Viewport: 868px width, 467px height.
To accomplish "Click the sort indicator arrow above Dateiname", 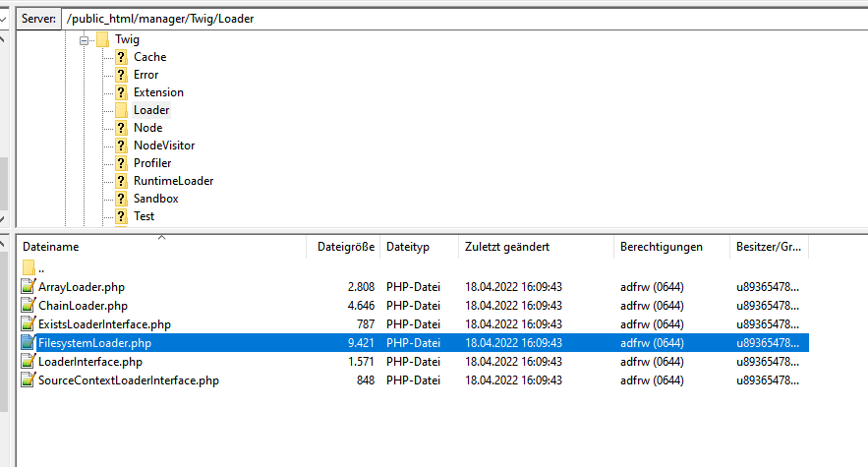I will 161,238.
